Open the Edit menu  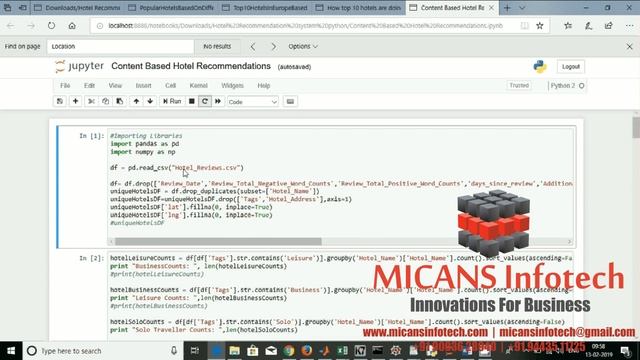coord(89,86)
